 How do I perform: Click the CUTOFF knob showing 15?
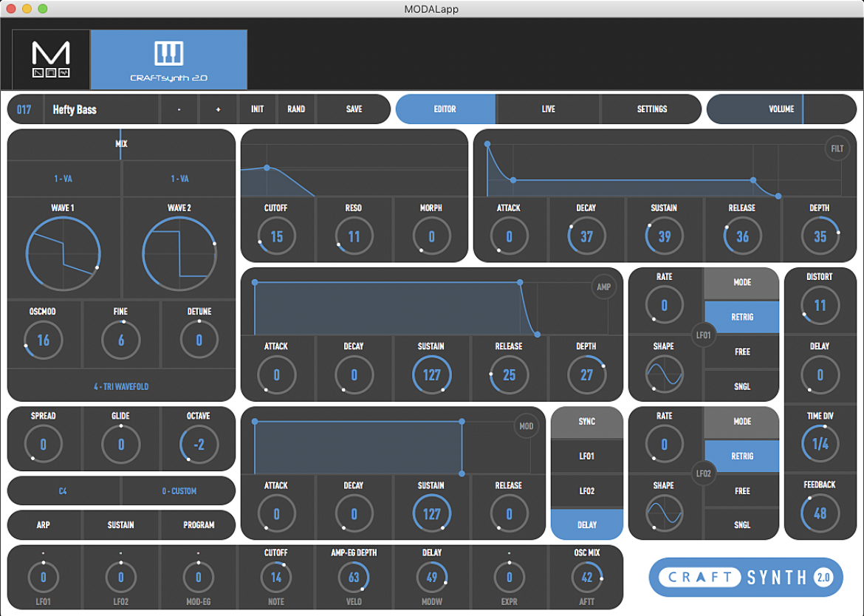tap(277, 236)
